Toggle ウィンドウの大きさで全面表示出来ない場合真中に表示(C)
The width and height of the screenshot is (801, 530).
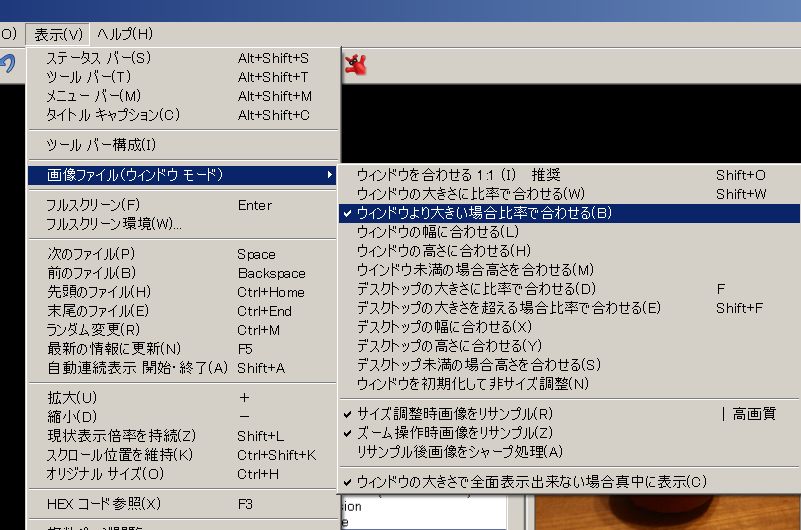pos(531,481)
